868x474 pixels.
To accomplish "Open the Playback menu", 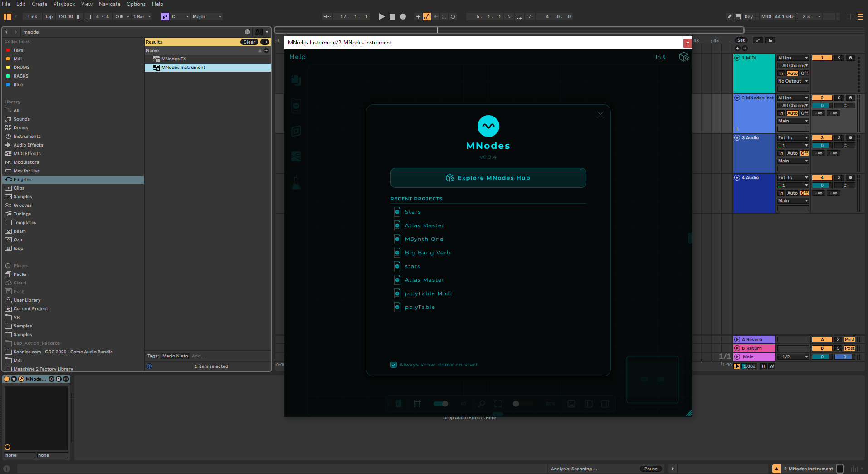I will pos(64,4).
